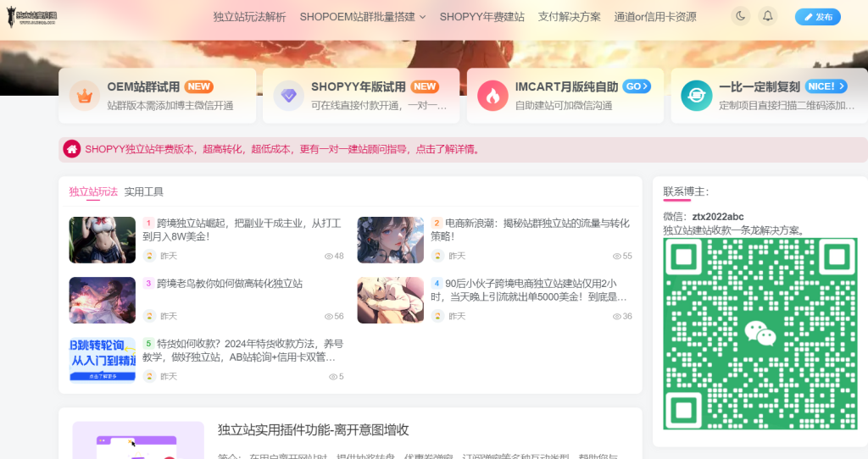The height and width of the screenshot is (459, 868).
Task: Click the view count eye icon showing 55
Action: 617,256
